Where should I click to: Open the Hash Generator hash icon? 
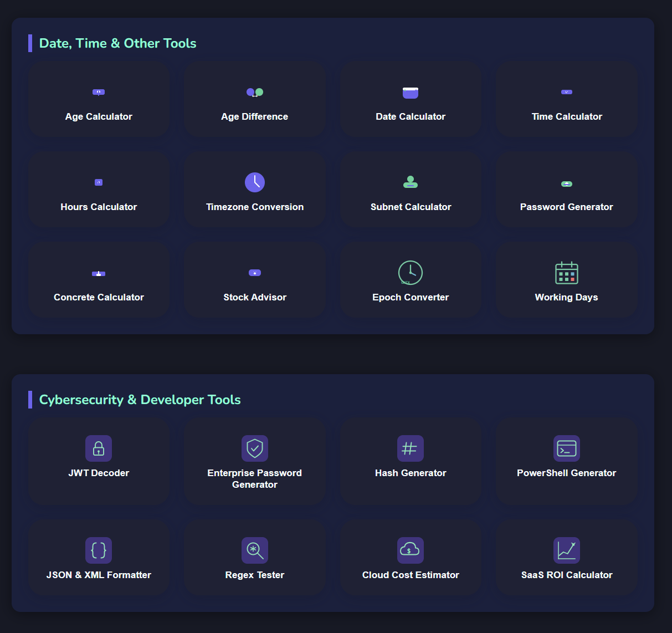(410, 448)
